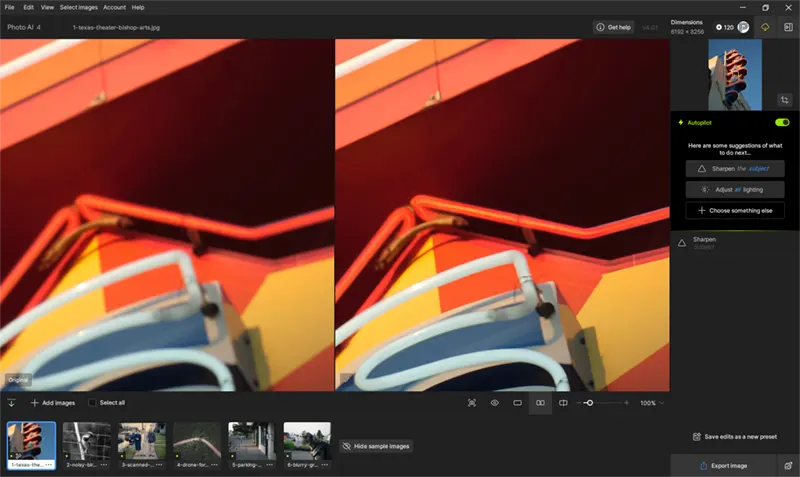Toggle the eye preview of original
Viewport: 800px width, 477px height.
495,403
